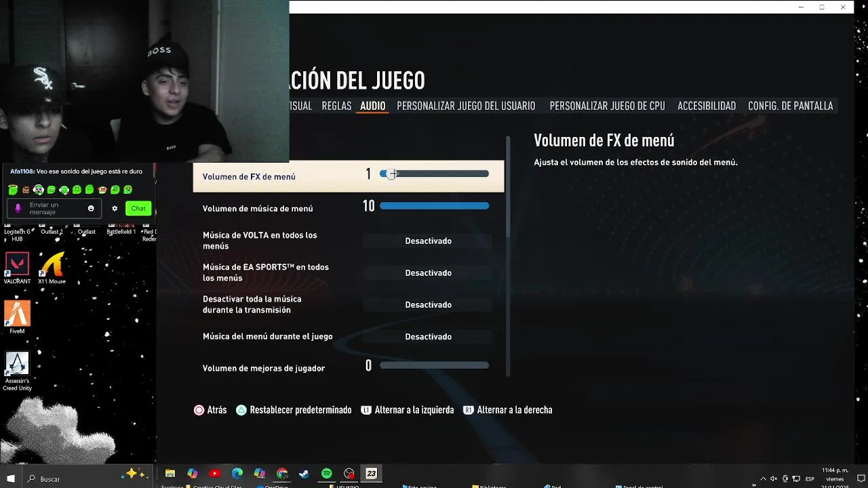868x488 pixels.
Task: Open Spotify from the taskbar
Action: (327, 474)
